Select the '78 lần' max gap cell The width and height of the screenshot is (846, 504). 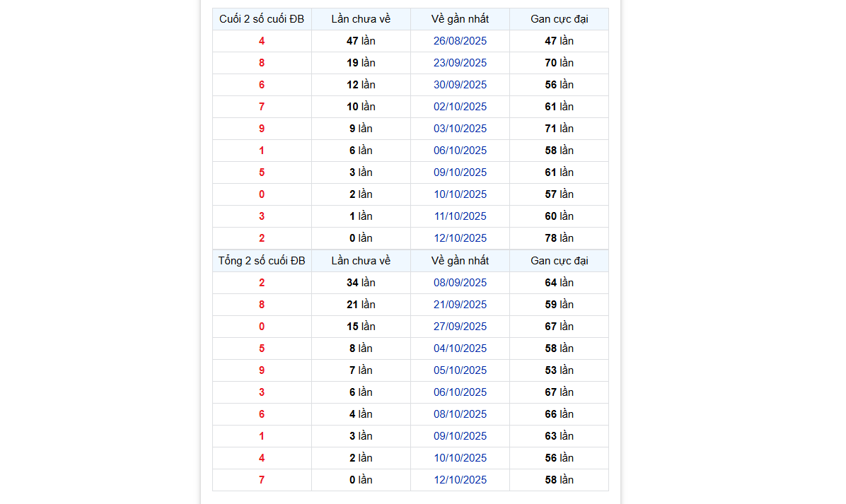click(x=559, y=238)
